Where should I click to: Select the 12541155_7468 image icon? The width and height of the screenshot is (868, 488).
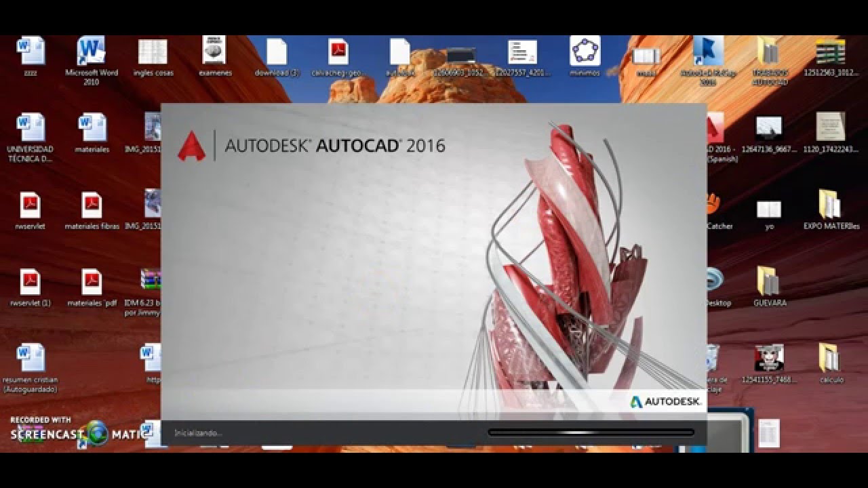coord(769,359)
